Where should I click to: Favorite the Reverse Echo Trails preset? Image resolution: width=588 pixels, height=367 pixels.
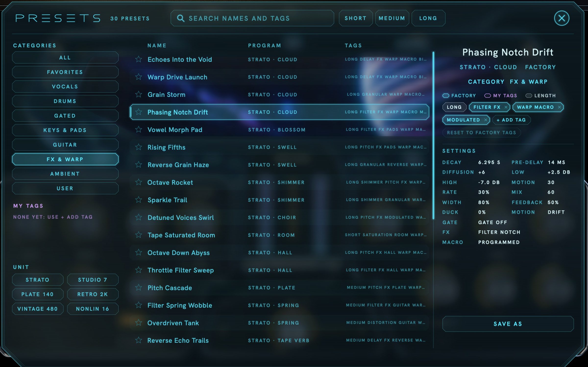(139, 340)
